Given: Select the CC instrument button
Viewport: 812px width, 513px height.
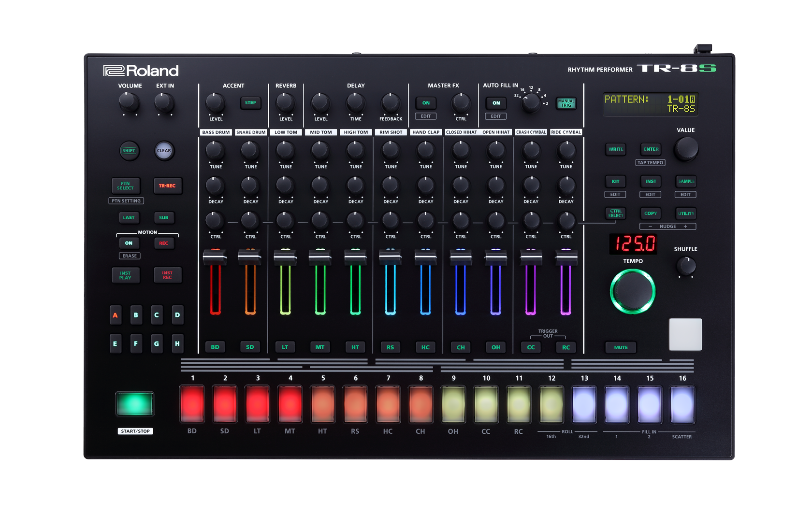Looking at the screenshot, I should tap(531, 347).
